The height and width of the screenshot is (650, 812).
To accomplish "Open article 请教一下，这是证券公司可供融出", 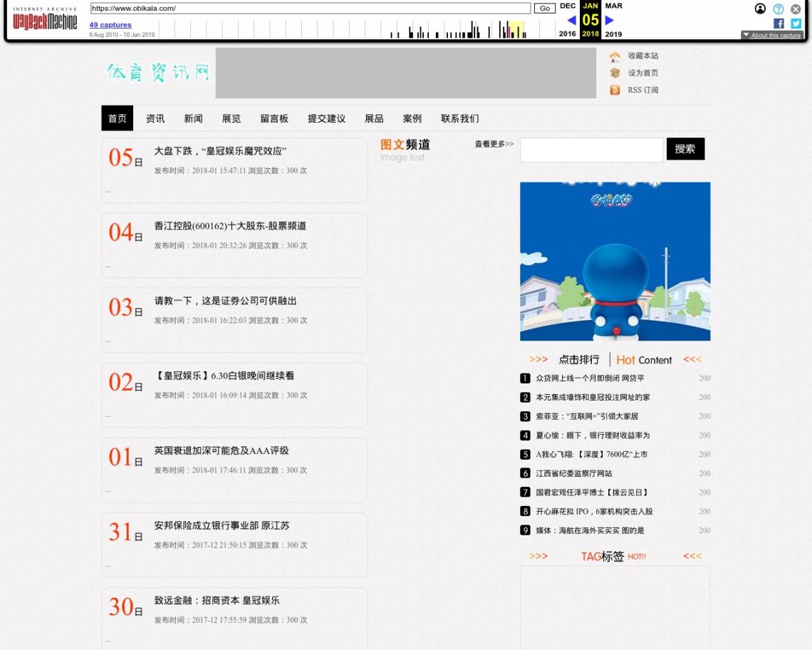I will click(x=225, y=301).
